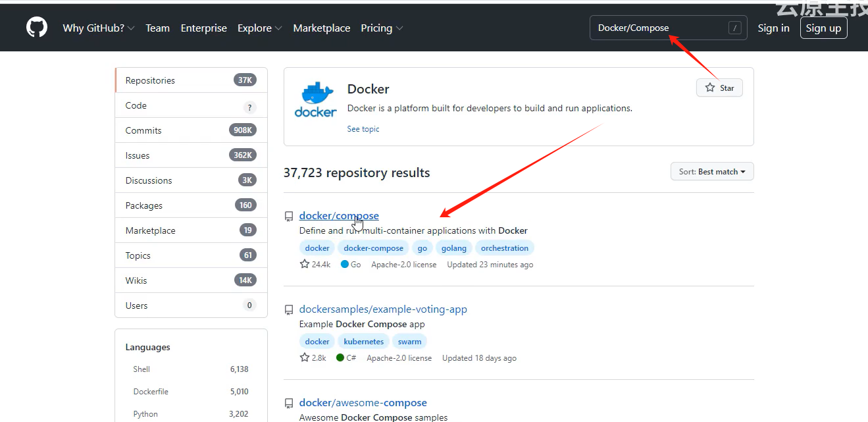Click the star icon next to 2.8k count
This screenshot has height=422, width=868.
click(303, 357)
